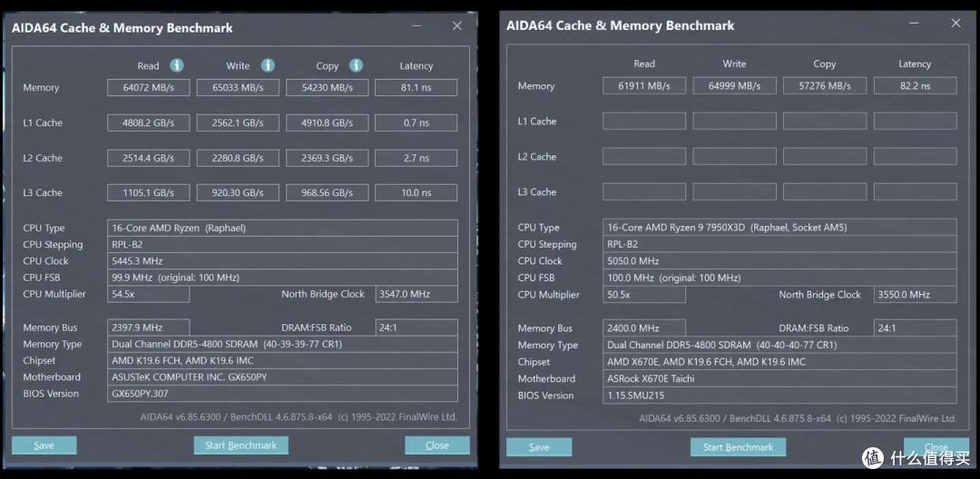Select Memory Write value 64999 MB/s in right window
This screenshot has width=980, height=479.
pos(735,85)
